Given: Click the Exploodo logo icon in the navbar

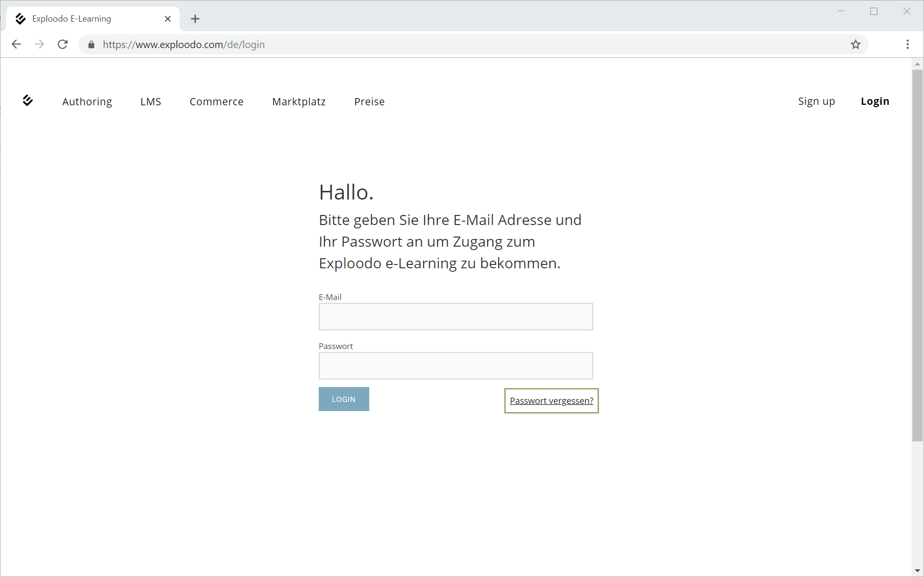Looking at the screenshot, I should [27, 100].
